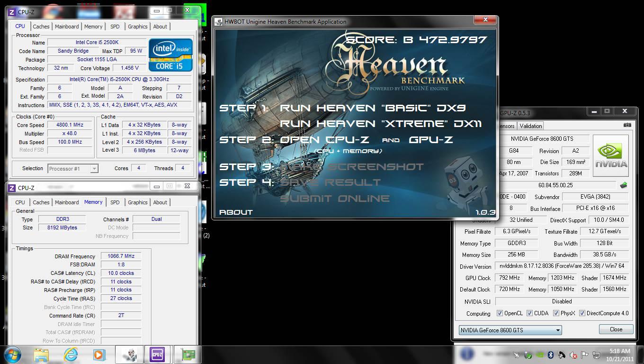Viewport: 644px width, 364px height.
Task: Click Safely Remove Hardware tray icon
Action: click(528, 355)
